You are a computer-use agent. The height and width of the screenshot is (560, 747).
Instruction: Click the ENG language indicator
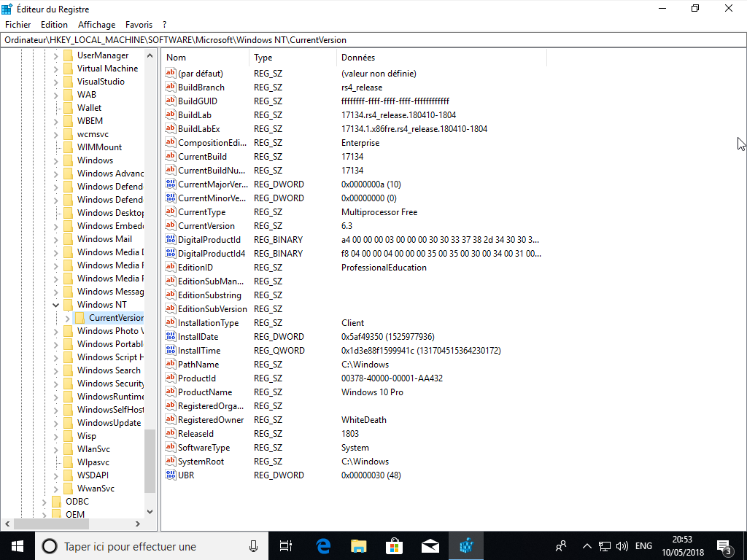pos(643,546)
